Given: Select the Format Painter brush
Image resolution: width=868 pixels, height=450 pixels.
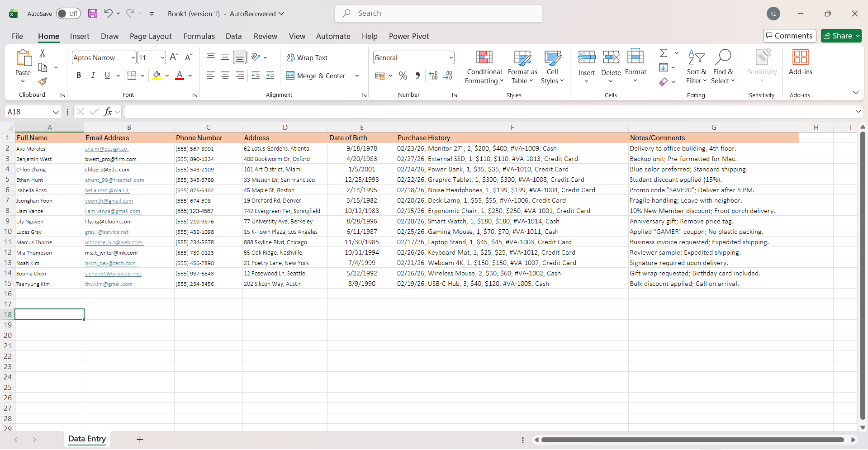Looking at the screenshot, I should pyautogui.click(x=43, y=81).
